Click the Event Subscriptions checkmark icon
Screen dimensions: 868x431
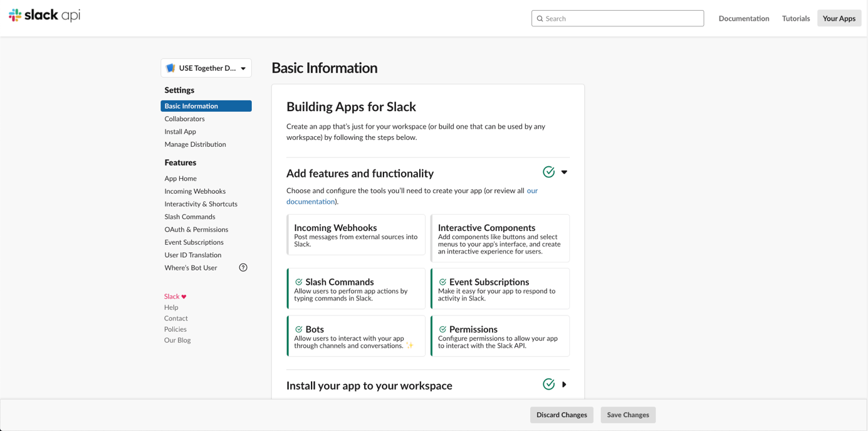[x=442, y=282]
